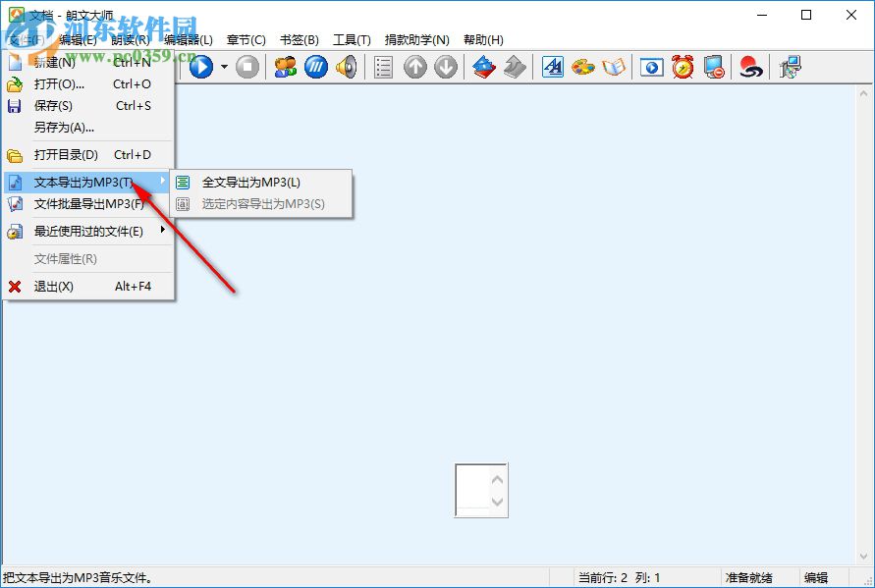Screen dimensions: 875x588
Task: Open the chapter list icon
Action: [x=383, y=67]
